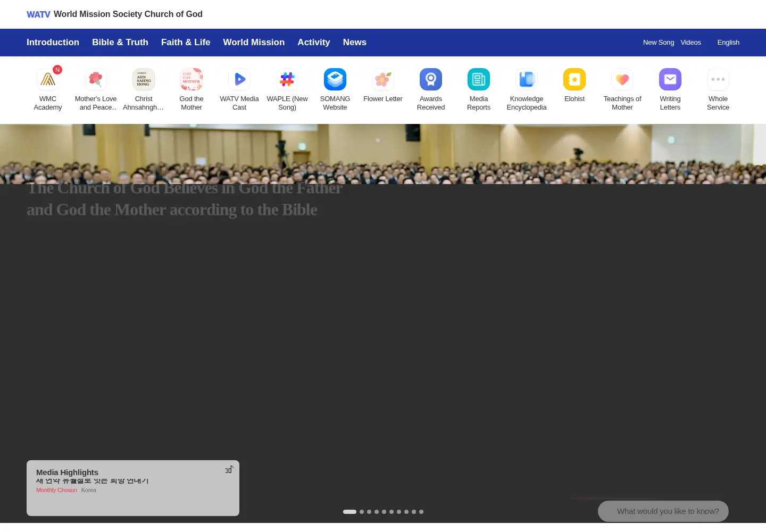Click the Media Highlights card title

(x=67, y=472)
